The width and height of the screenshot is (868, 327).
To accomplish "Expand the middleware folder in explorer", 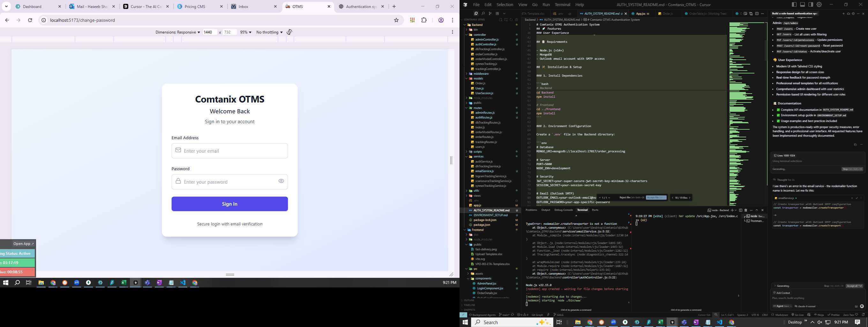I will (x=481, y=73).
